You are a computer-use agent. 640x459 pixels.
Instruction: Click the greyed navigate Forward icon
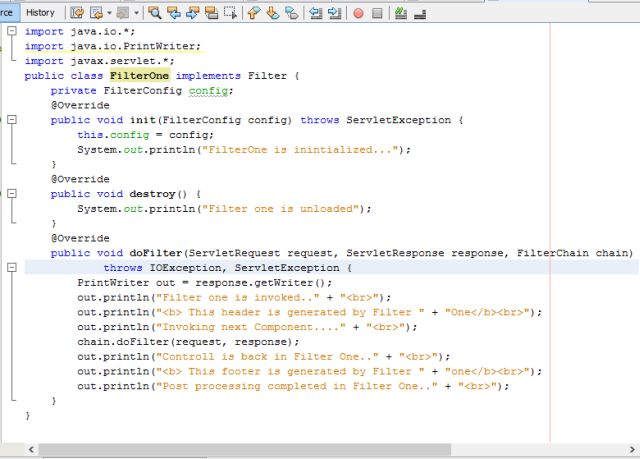point(123,13)
